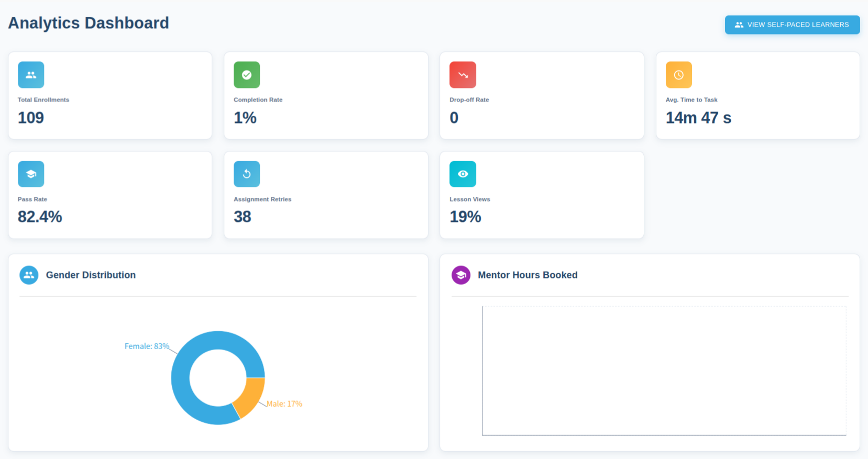Click the Pass Rate graduation cap icon
868x459 pixels.
coord(31,174)
